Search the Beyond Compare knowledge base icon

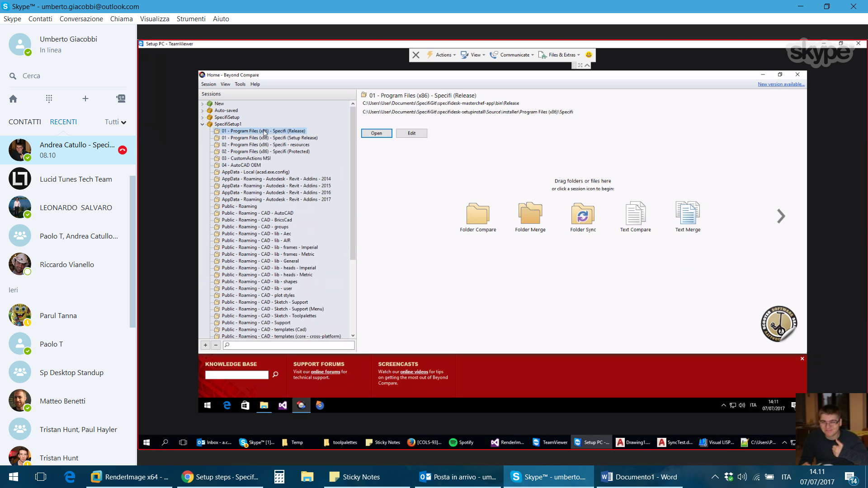click(275, 375)
